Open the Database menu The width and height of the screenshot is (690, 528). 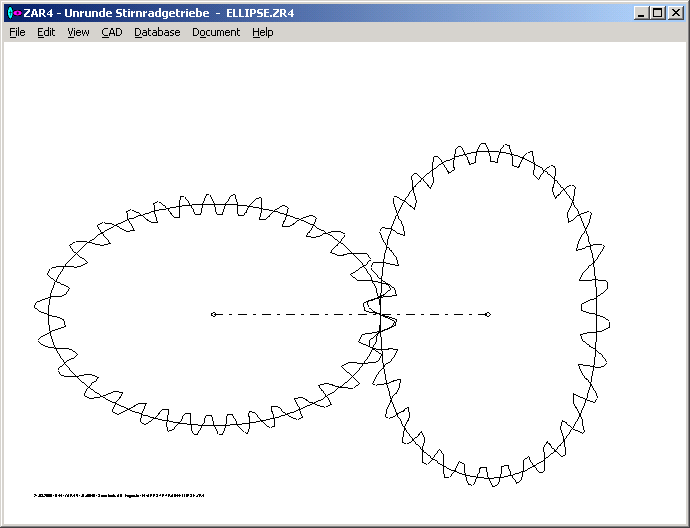pos(157,32)
